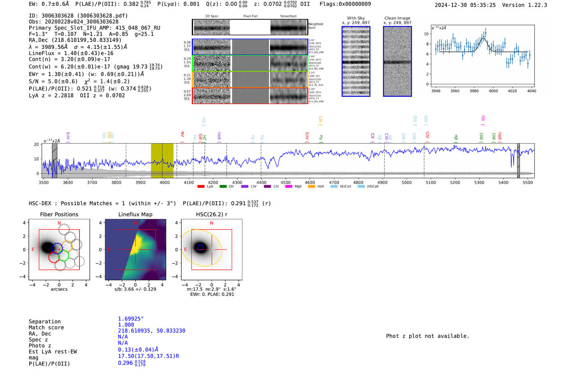
Task: Select the Weighted Sum smoothed 2D spectrum
Action: point(289,27)
